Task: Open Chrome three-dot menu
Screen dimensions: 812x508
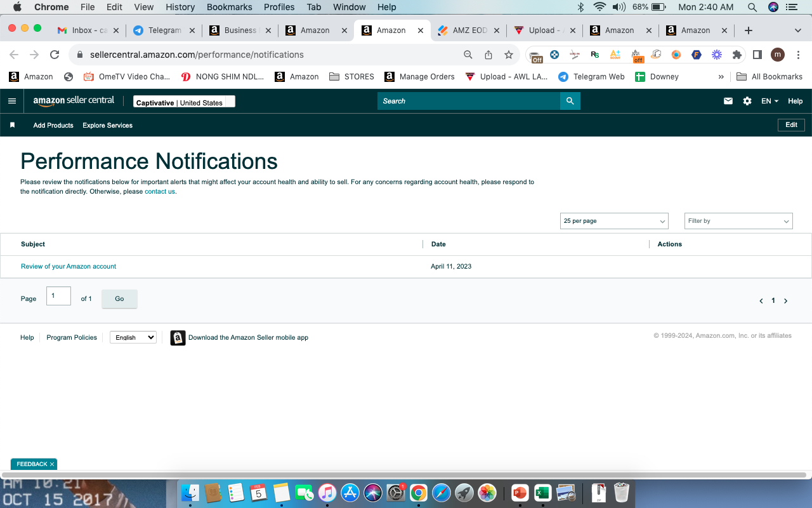Action: tap(798, 55)
